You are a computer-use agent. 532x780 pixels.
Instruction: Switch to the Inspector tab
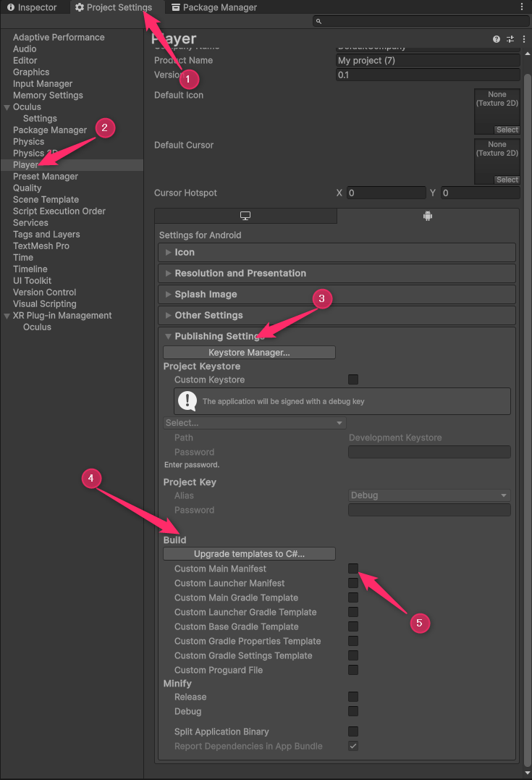point(33,7)
